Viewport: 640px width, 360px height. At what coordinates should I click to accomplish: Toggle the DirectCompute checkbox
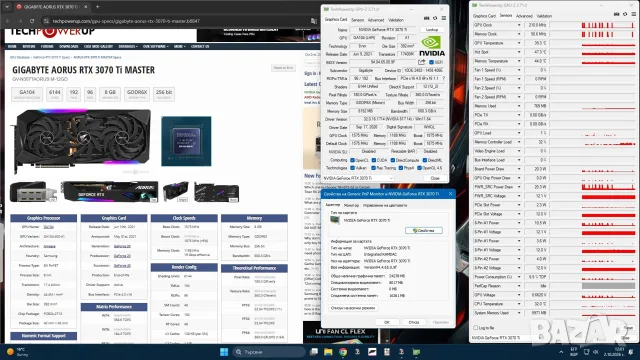(392, 160)
